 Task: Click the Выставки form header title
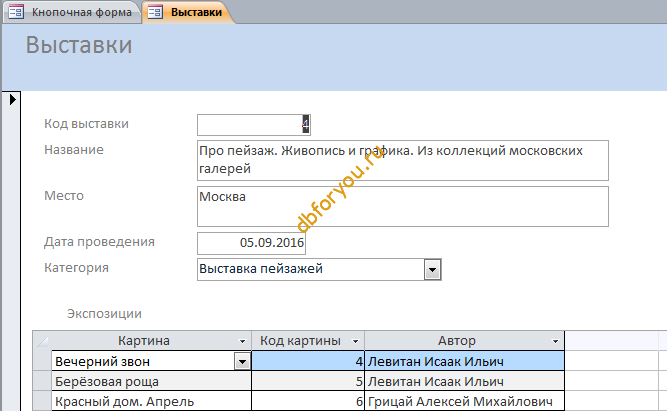tap(79, 45)
